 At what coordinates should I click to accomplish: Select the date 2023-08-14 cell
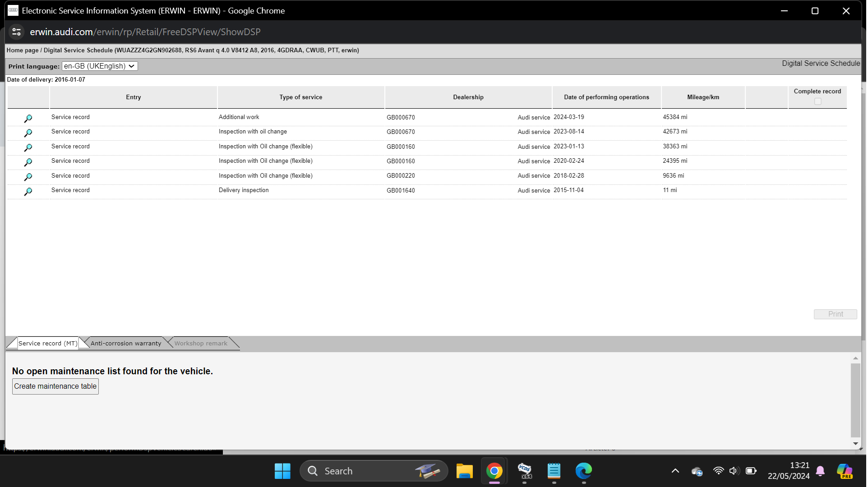[x=570, y=132]
